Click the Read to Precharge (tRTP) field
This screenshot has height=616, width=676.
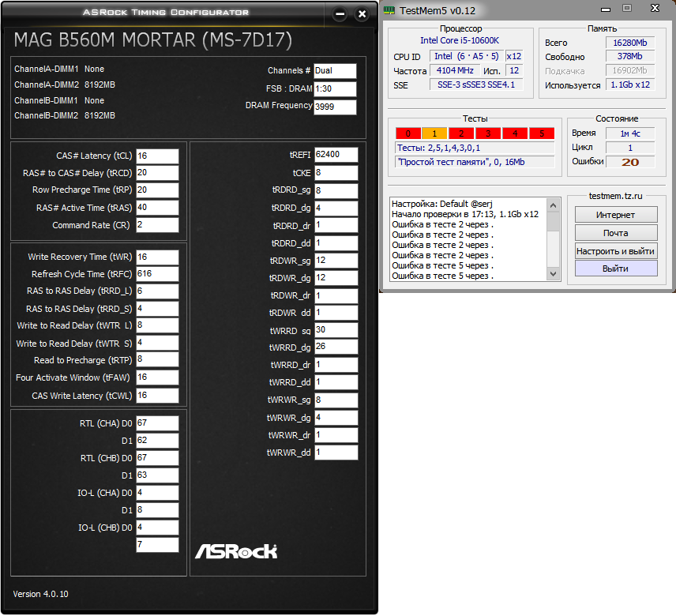tap(157, 359)
